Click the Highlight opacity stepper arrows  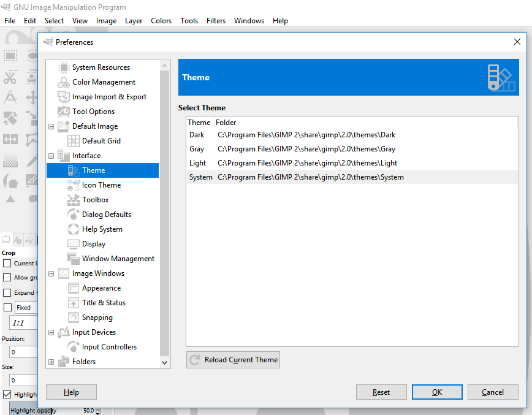[x=98, y=411]
